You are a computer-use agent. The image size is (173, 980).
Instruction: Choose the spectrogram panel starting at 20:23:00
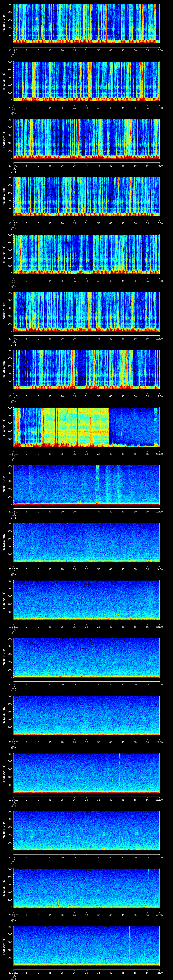[87, 542]
